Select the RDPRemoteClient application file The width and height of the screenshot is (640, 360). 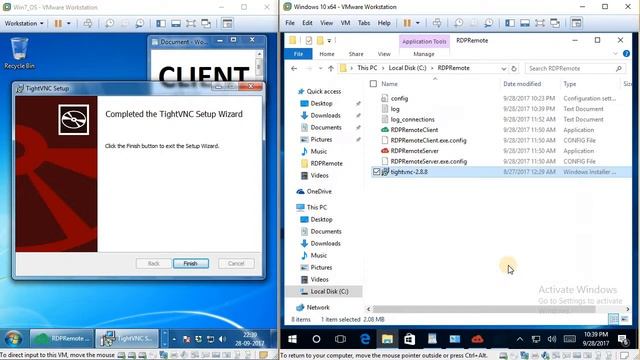click(x=414, y=130)
